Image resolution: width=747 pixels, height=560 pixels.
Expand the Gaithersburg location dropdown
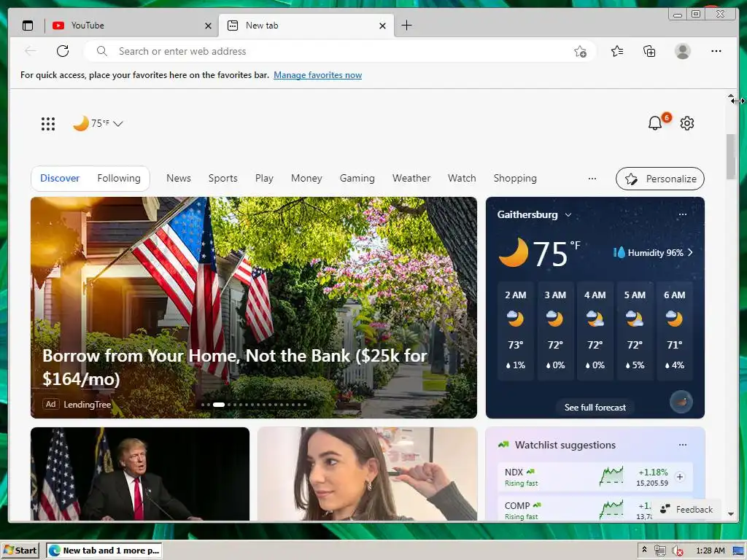click(568, 215)
